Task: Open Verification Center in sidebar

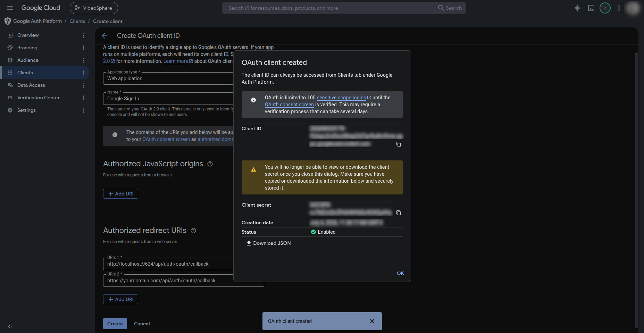Action: (x=38, y=98)
